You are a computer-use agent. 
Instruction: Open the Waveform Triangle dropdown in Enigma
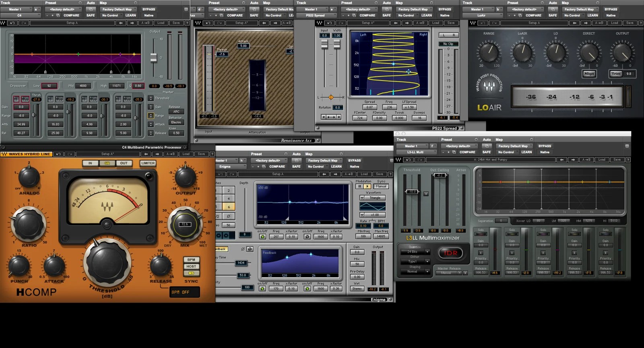tap(373, 198)
